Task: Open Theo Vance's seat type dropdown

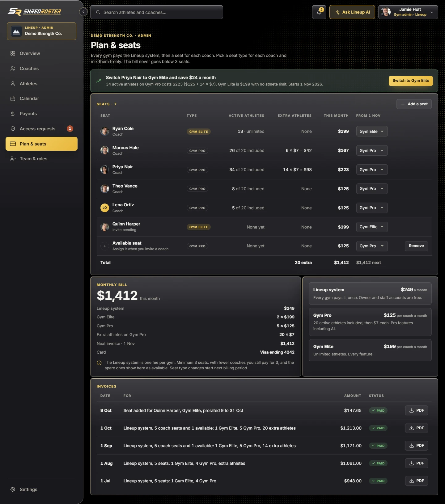Action: click(372, 189)
